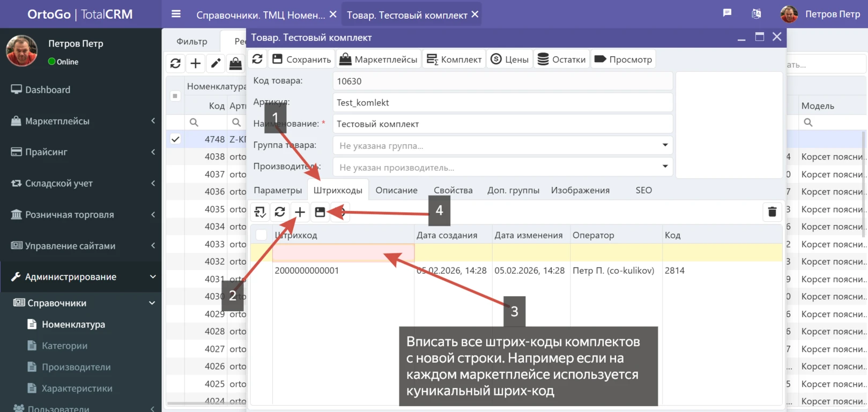The width and height of the screenshot is (868, 412).
Task: Open the chat messages icon
Action: [727, 13]
